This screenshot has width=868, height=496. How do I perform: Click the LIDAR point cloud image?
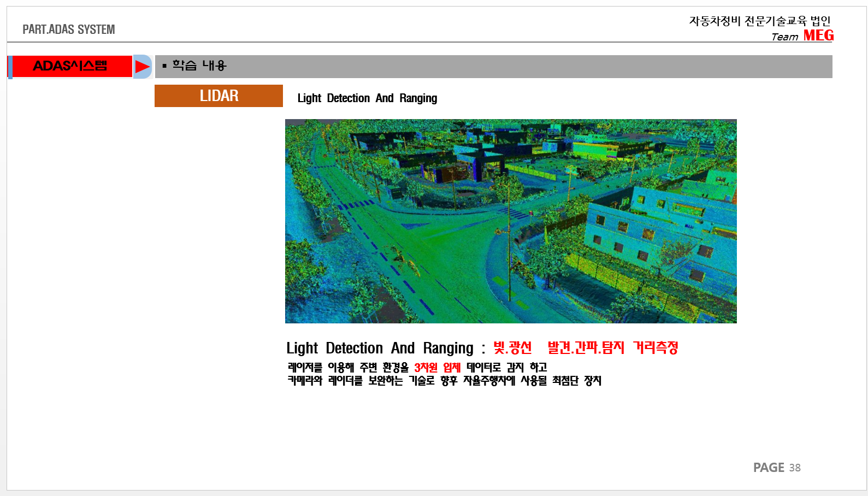(511, 221)
